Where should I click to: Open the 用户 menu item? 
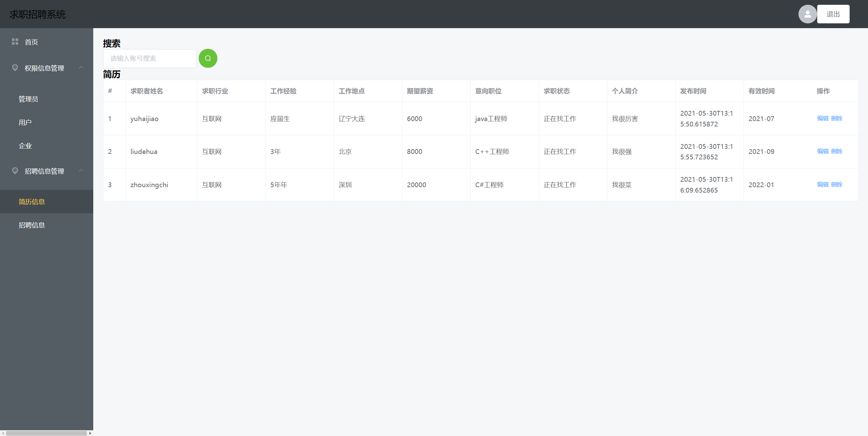[25, 122]
